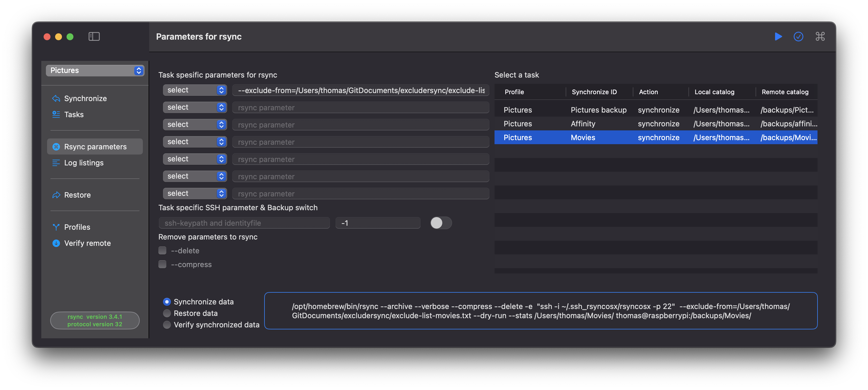Image resolution: width=868 pixels, height=390 pixels.
Task: Click the Verify remote download icon
Action: pyautogui.click(x=56, y=243)
